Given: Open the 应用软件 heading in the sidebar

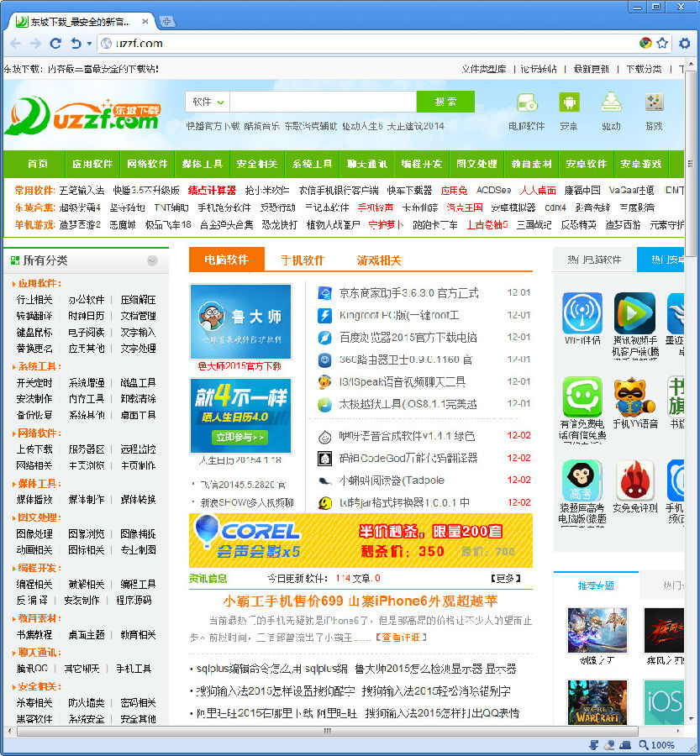Looking at the screenshot, I should pyautogui.click(x=39, y=284).
